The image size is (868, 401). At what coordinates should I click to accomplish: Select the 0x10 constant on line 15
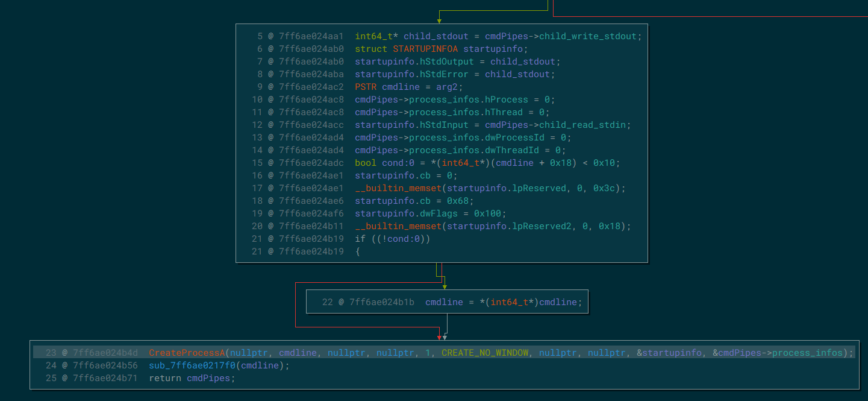pyautogui.click(x=604, y=163)
